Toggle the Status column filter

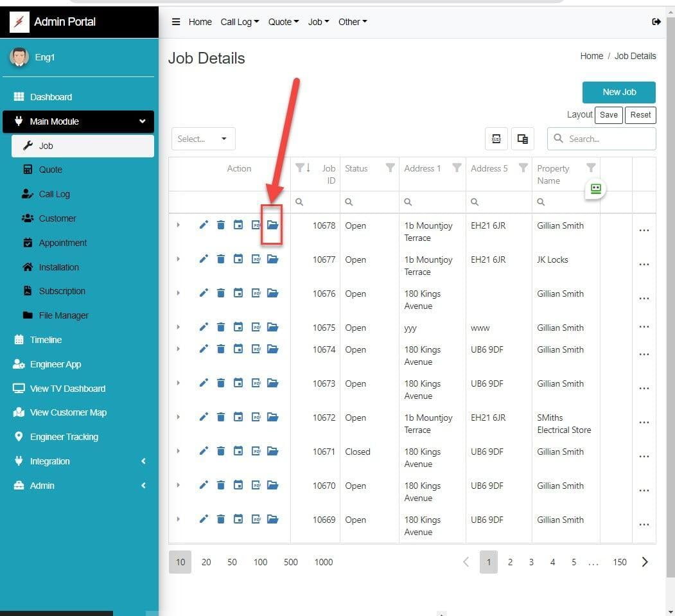[x=390, y=168]
